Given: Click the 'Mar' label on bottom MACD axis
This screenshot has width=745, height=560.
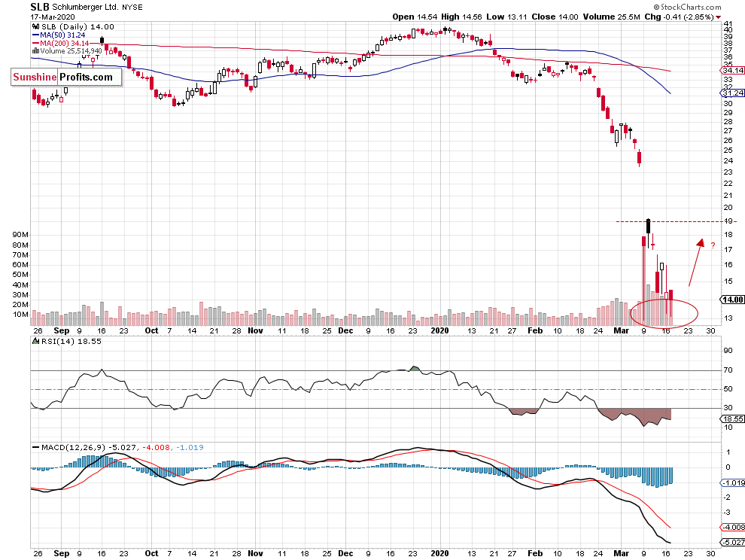Looking at the screenshot, I should 621,553.
